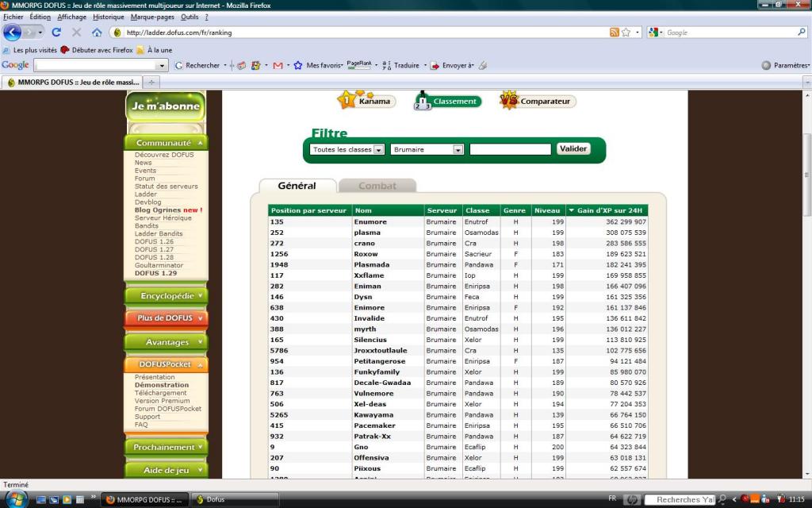
Task: Open the Toutes les classes dropdown
Action: click(347, 149)
